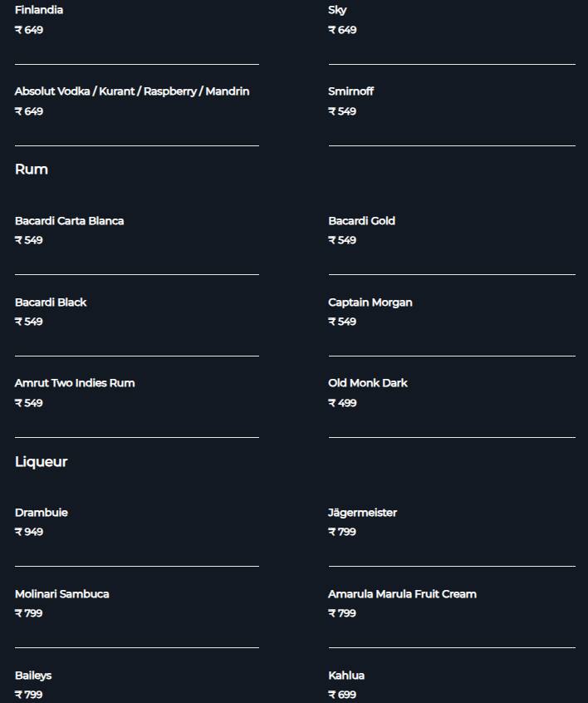Select Baileys liqueur
The width and height of the screenshot is (588, 703).
(33, 676)
